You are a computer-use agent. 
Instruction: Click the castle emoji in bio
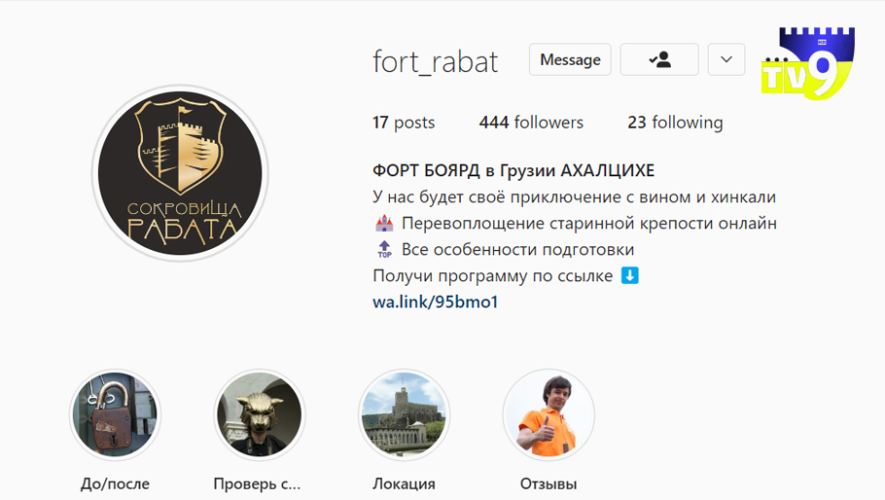(x=384, y=223)
